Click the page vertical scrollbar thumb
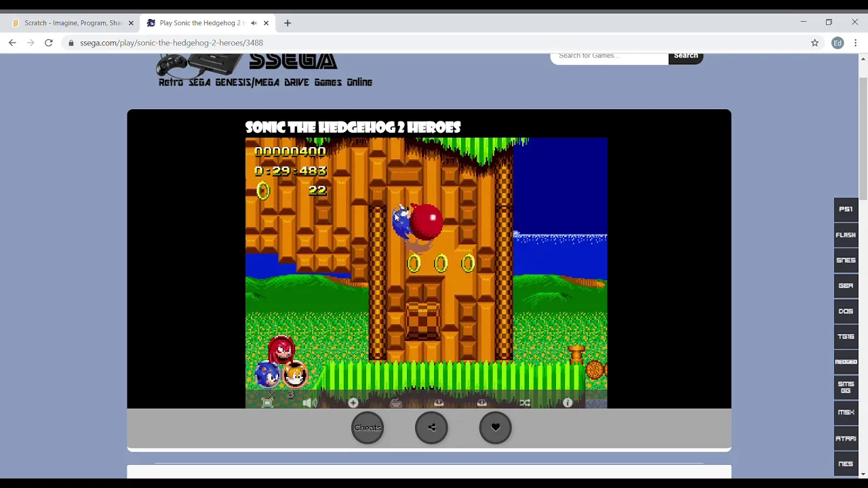This screenshot has height=488, width=868. pos(863,139)
